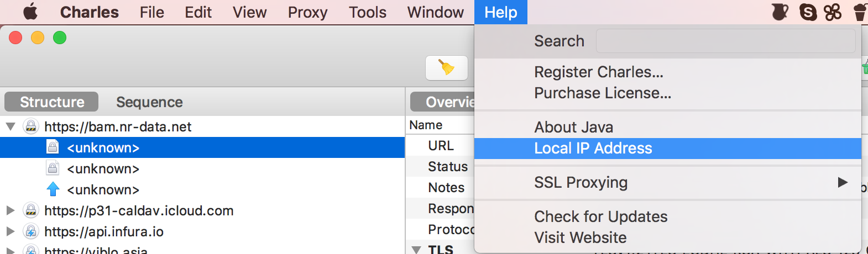
Task: Click the blue upload arrow icon
Action: 53,189
